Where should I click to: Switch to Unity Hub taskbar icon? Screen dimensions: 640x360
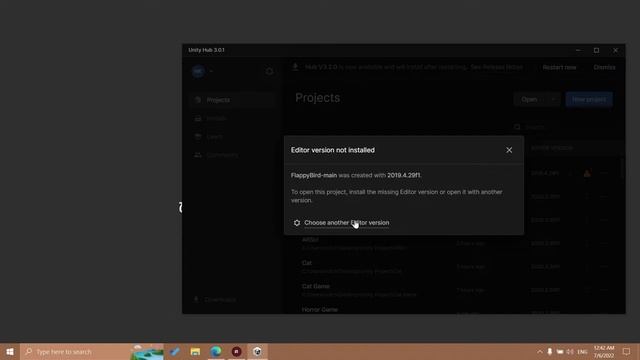pos(257,351)
